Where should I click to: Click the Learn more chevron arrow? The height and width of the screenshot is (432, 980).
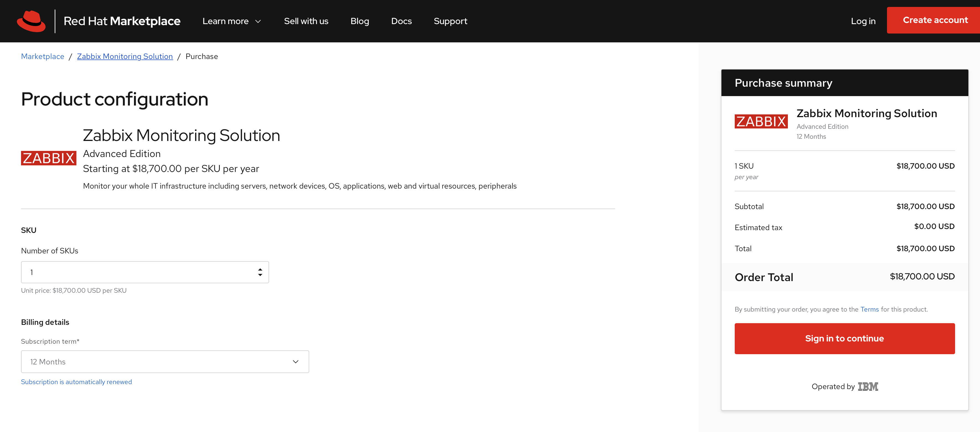[x=258, y=21]
